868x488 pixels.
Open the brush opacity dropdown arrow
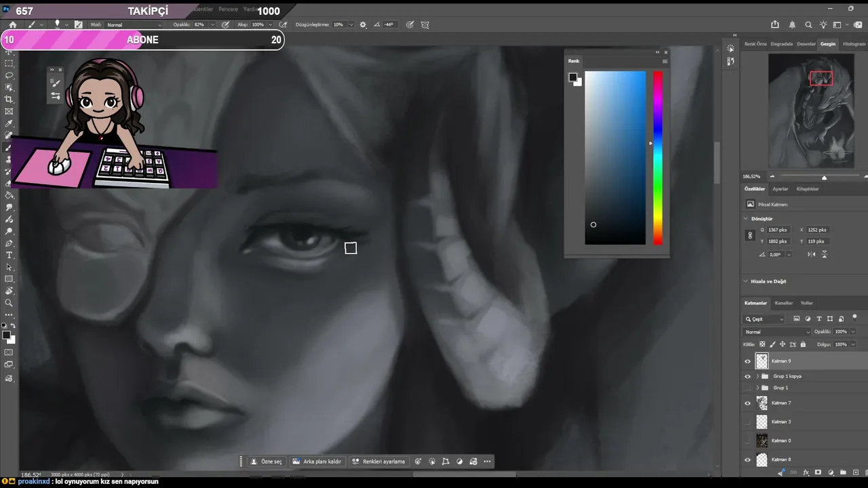[x=212, y=24]
